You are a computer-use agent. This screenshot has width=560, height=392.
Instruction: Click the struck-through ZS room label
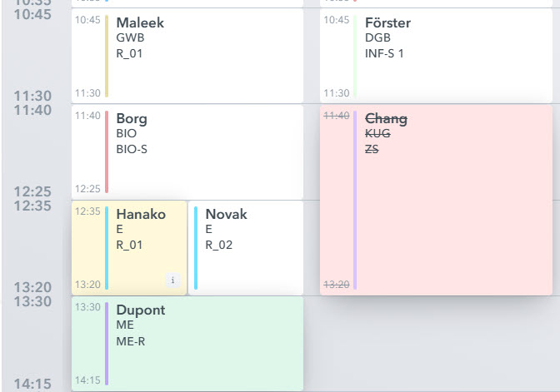[372, 149]
